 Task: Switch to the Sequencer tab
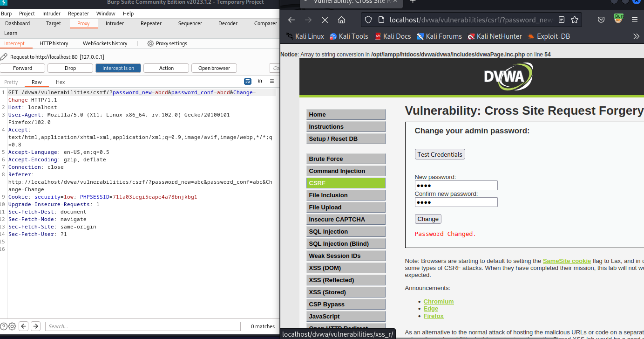[190, 23]
